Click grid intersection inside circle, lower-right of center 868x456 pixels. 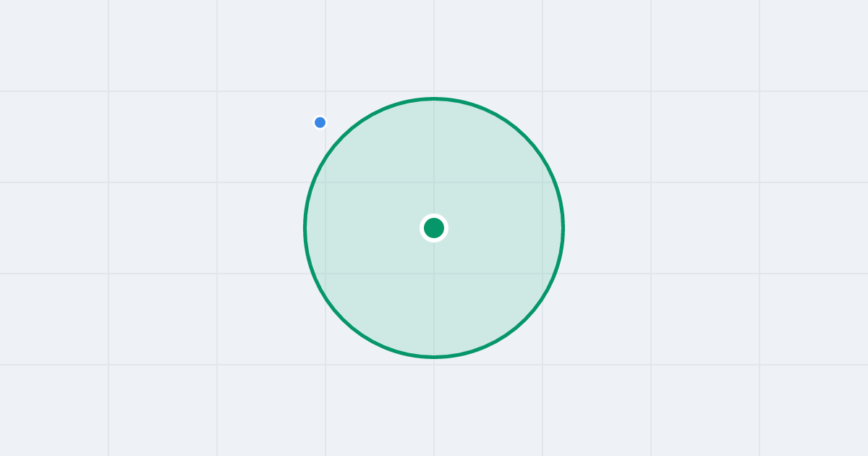pos(542,274)
